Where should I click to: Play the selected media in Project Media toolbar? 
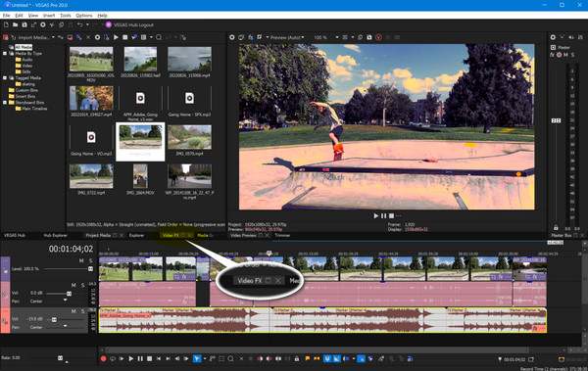tap(116, 37)
